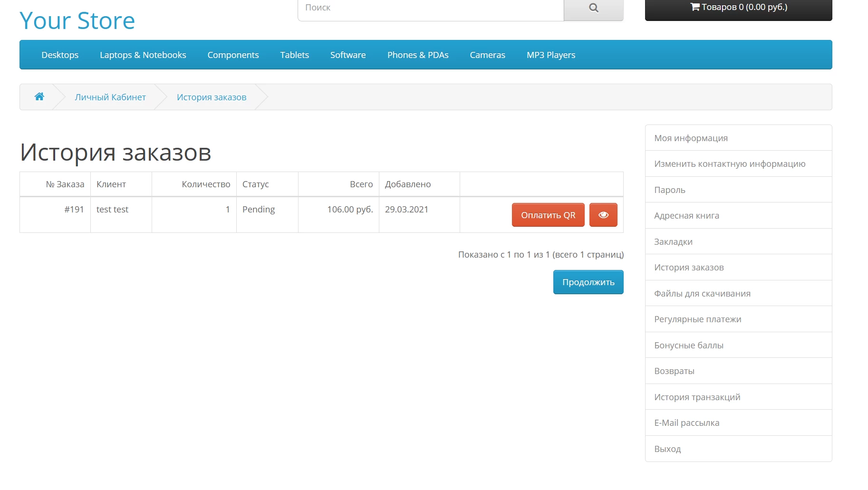Click the home icon in breadcrumb
The image size is (868, 490).
pos(39,97)
